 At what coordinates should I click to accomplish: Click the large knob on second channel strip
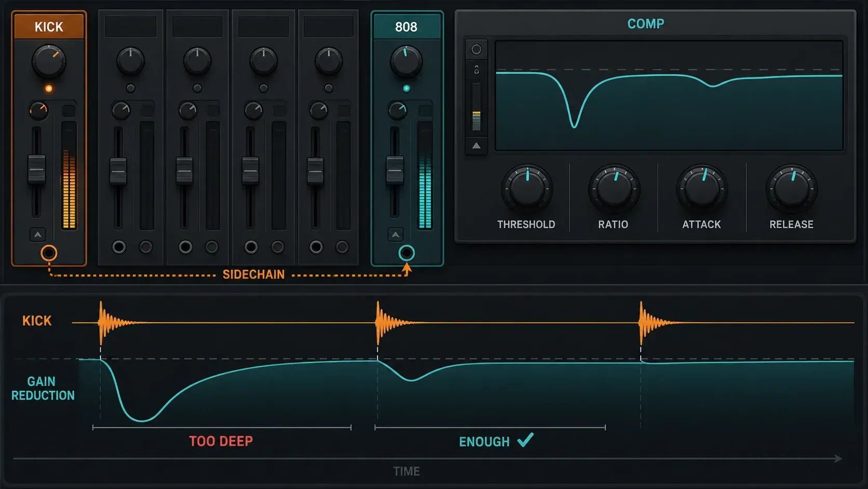tap(130, 61)
